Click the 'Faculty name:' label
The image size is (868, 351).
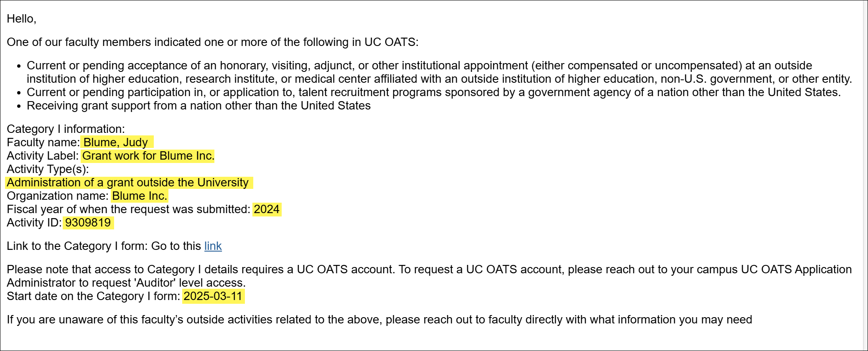pyautogui.click(x=43, y=142)
